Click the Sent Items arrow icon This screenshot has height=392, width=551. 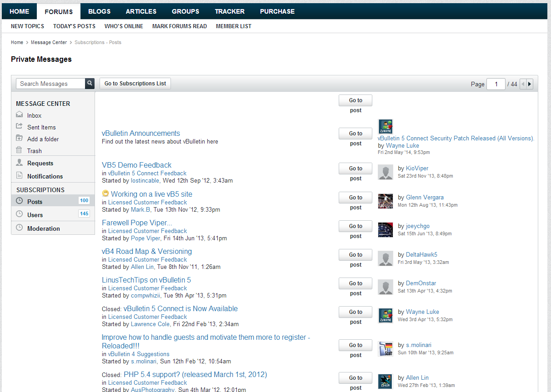[20, 127]
